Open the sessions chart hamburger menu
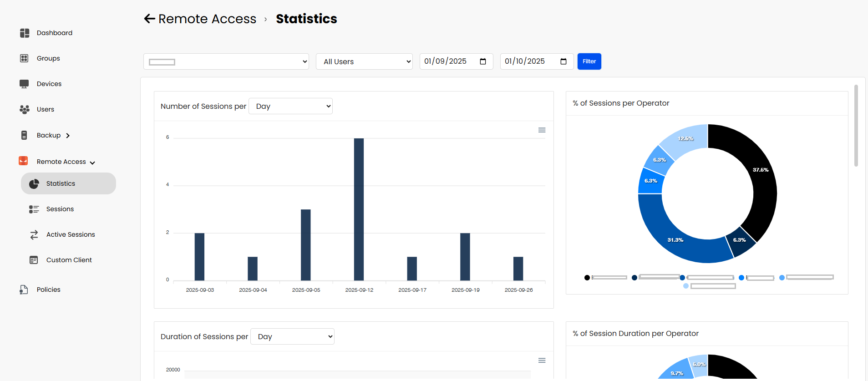This screenshot has width=868, height=381. (542, 130)
